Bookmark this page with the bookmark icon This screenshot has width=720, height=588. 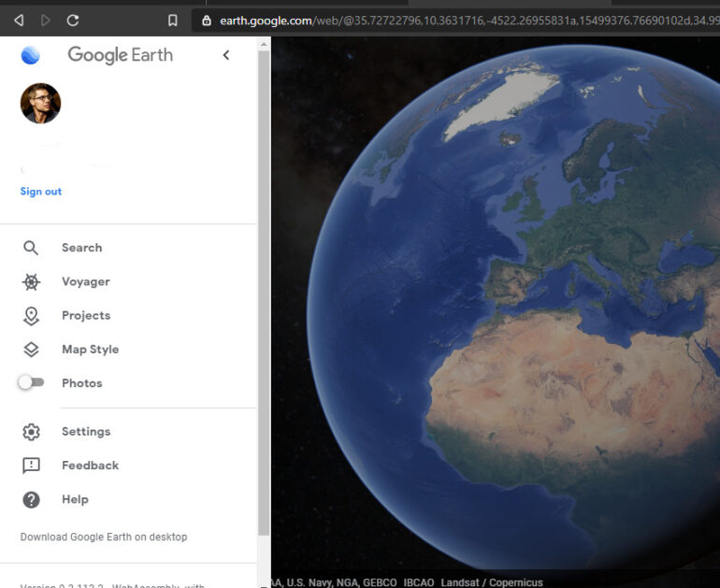tap(173, 21)
